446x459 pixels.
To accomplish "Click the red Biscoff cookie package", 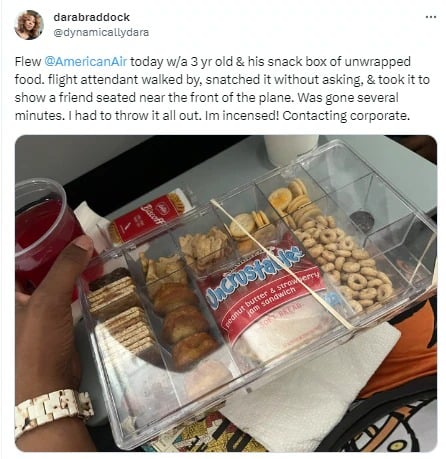I will (x=147, y=217).
